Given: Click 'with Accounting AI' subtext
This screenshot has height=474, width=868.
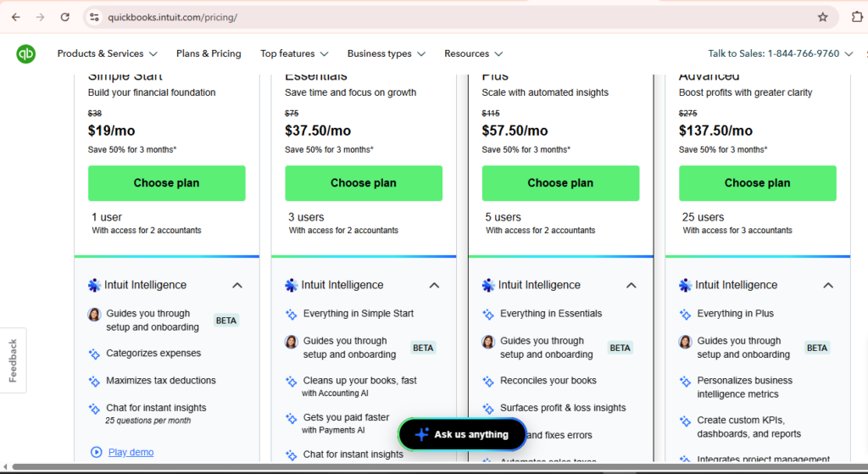Looking at the screenshot, I should point(335,393).
